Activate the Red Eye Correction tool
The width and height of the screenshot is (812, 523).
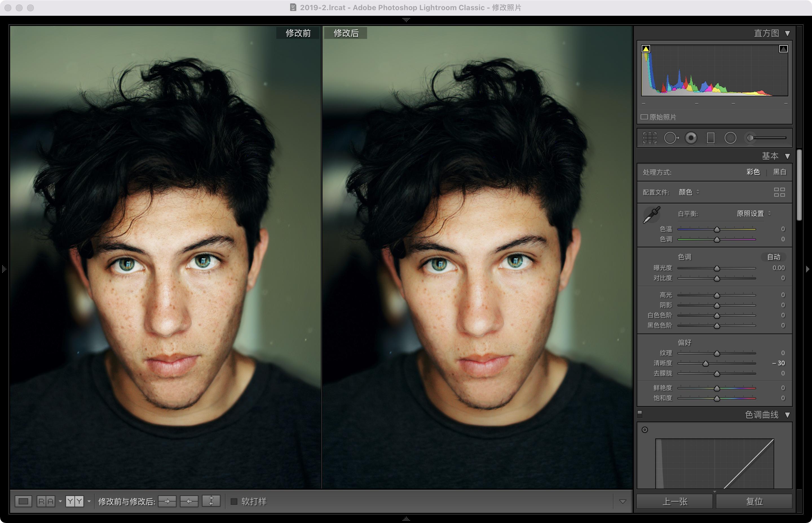691,138
